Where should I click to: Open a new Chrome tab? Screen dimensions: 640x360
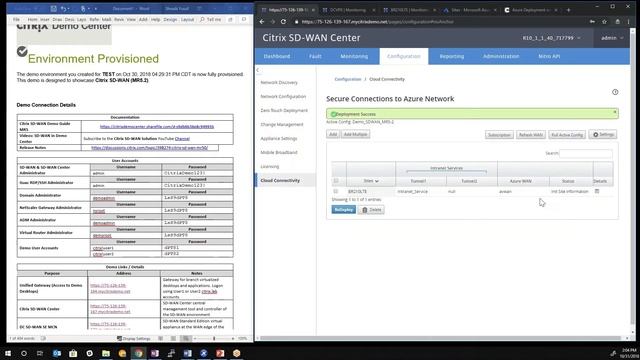pos(568,10)
